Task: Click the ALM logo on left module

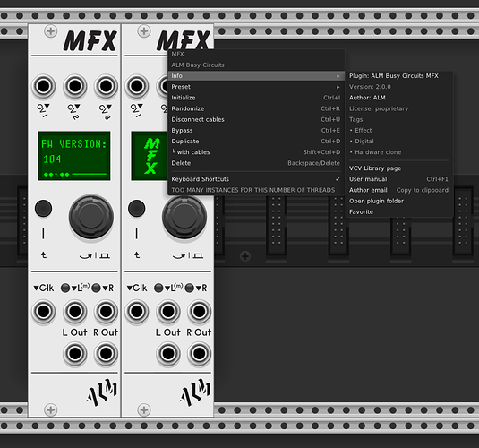Action: click(102, 392)
